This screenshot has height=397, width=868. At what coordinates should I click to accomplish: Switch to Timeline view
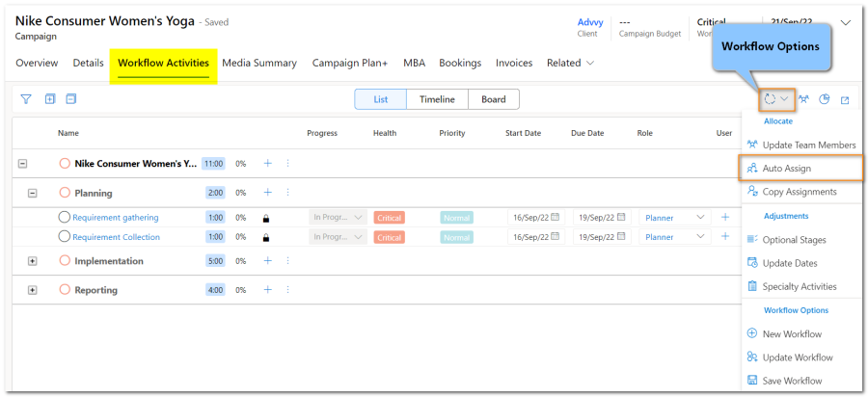[x=437, y=99]
